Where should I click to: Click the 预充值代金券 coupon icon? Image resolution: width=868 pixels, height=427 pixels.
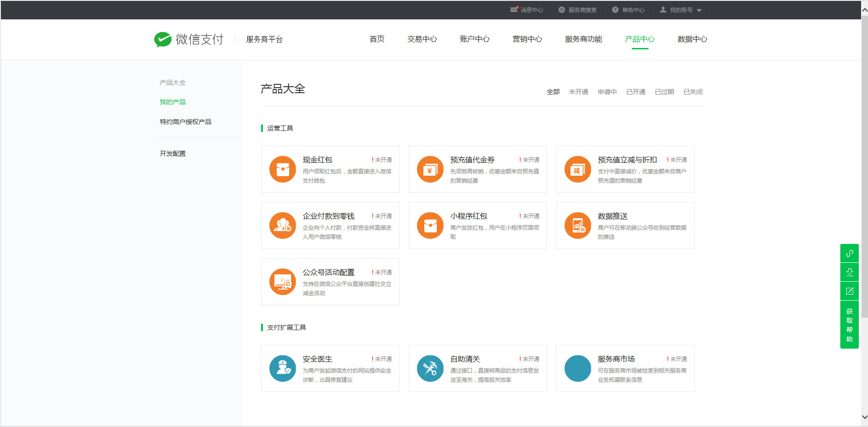pyautogui.click(x=430, y=169)
